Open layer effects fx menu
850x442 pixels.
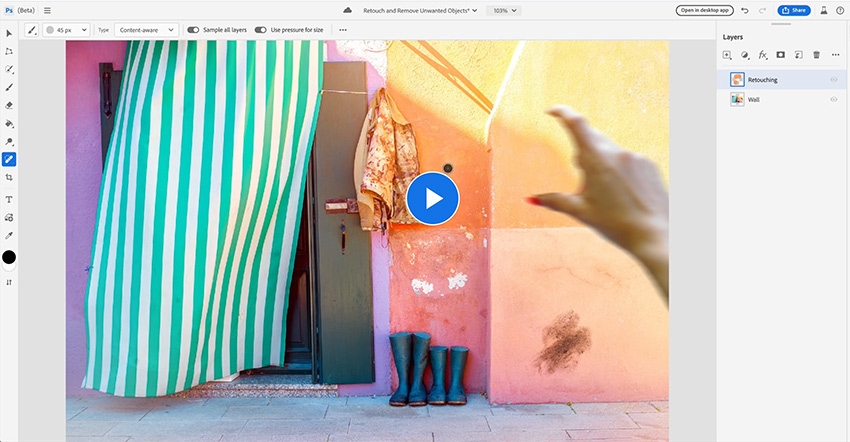click(763, 55)
